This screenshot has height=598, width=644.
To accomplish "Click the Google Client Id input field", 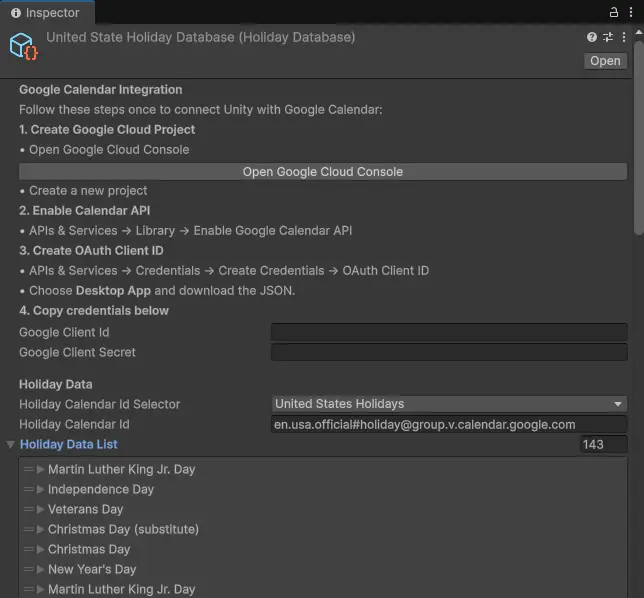I will (449, 332).
